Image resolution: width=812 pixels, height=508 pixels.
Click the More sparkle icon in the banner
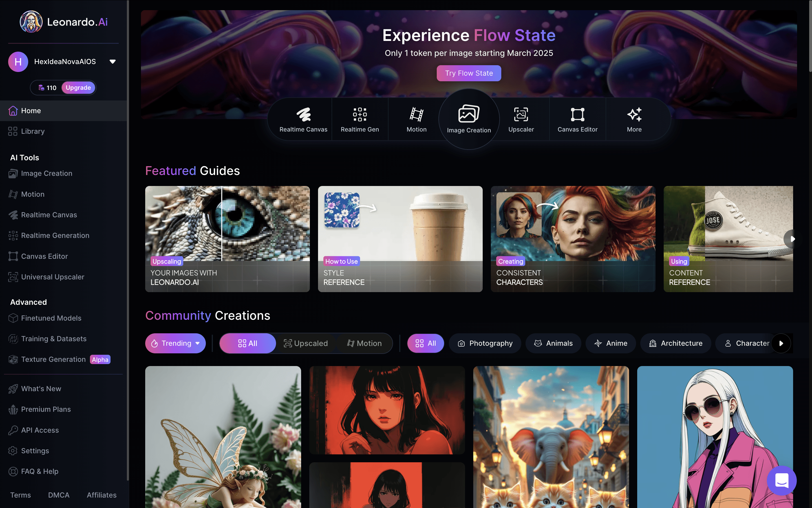tap(634, 115)
